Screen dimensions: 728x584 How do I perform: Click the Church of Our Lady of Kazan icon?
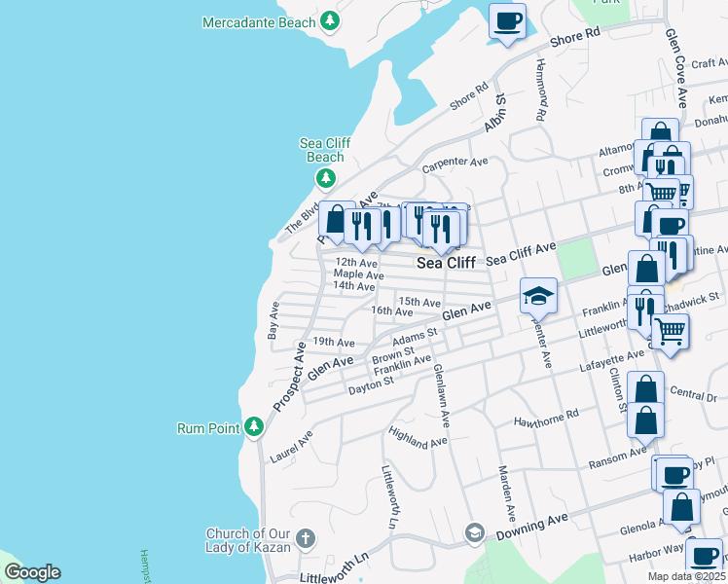305,538
